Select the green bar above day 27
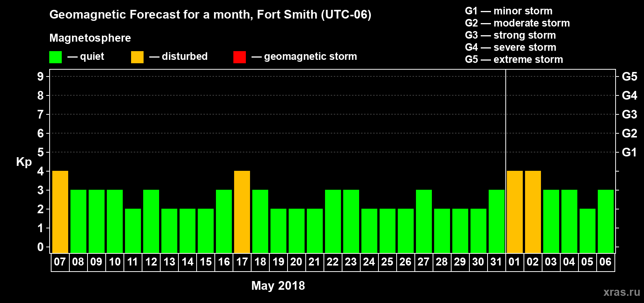The image size is (644, 303). [424, 222]
